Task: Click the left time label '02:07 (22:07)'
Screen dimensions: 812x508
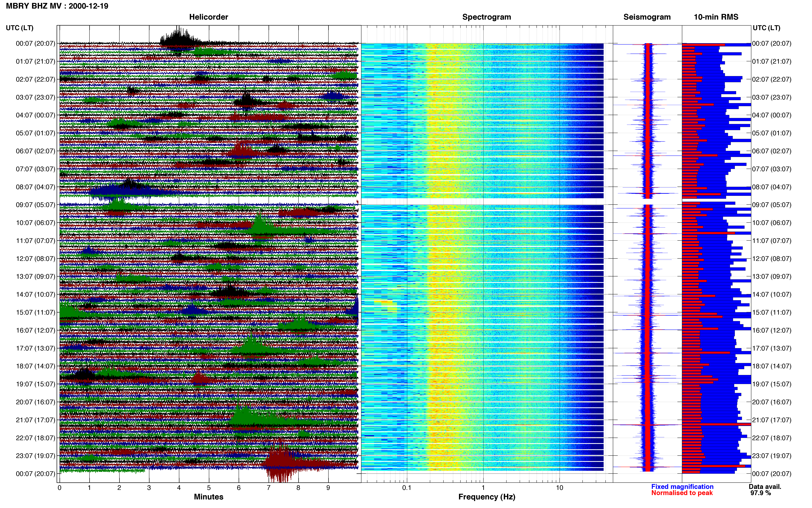Action: [35, 79]
